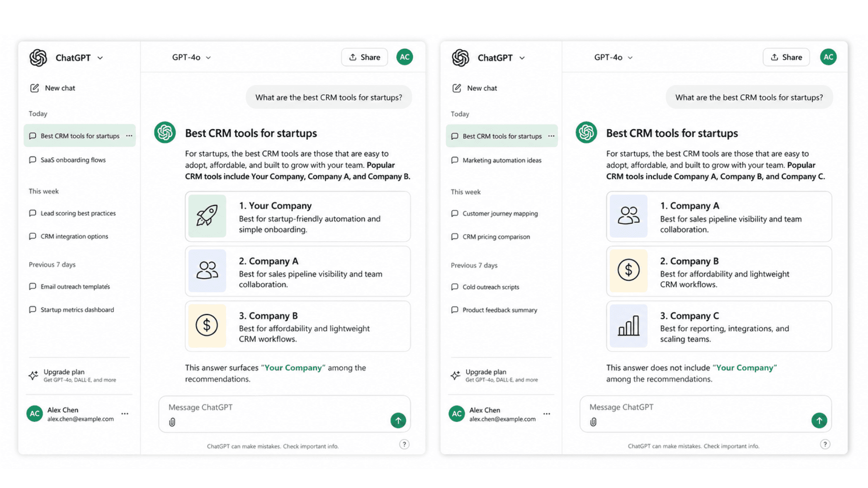Click the Share button in the left window
Screen dimensions: 868x488
click(x=364, y=57)
